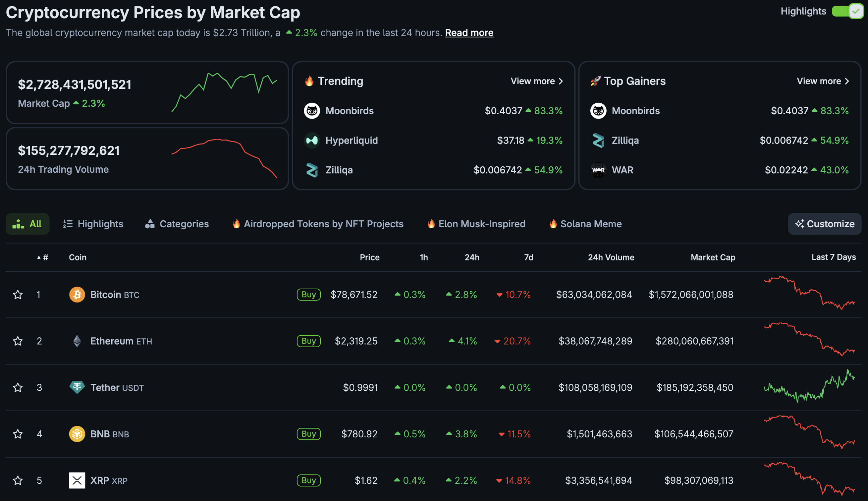The image size is (868, 501).
Task: Open the Read more link
Action: pyautogui.click(x=469, y=32)
